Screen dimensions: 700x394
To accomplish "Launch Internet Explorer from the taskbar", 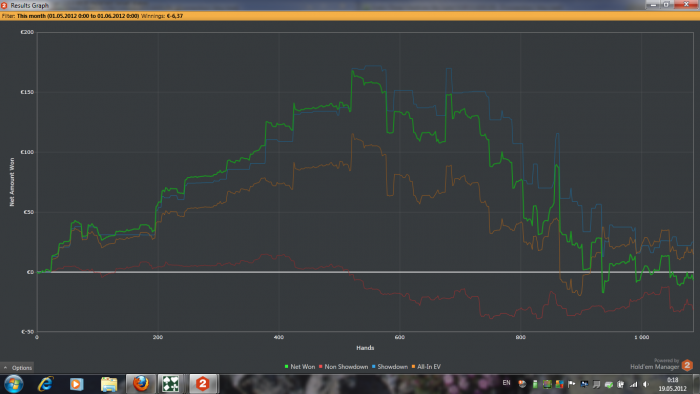I will [x=45, y=384].
